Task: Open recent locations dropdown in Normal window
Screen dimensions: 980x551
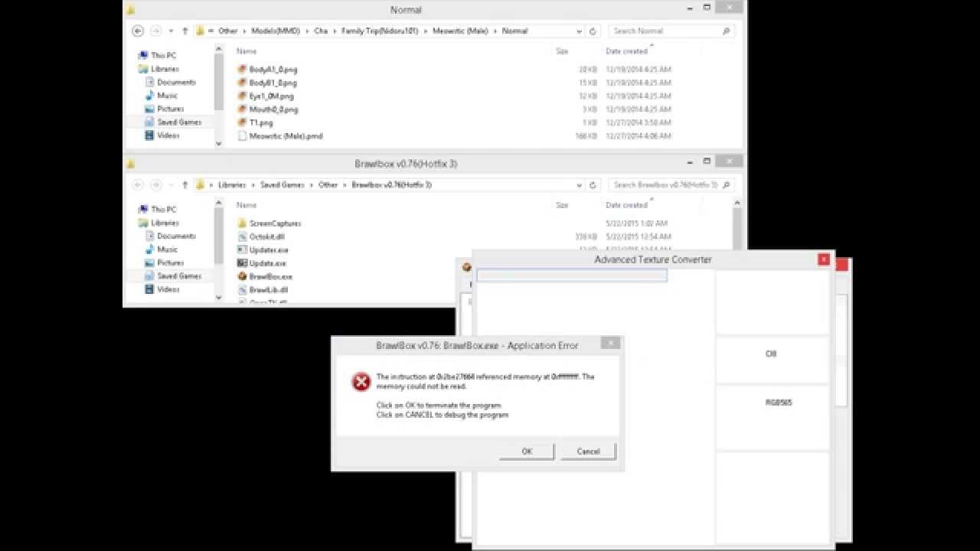Action: click(x=171, y=31)
